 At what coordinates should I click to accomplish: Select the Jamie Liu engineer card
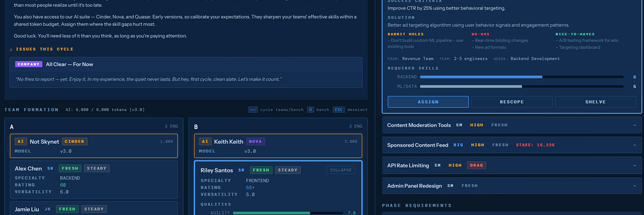(93, 208)
